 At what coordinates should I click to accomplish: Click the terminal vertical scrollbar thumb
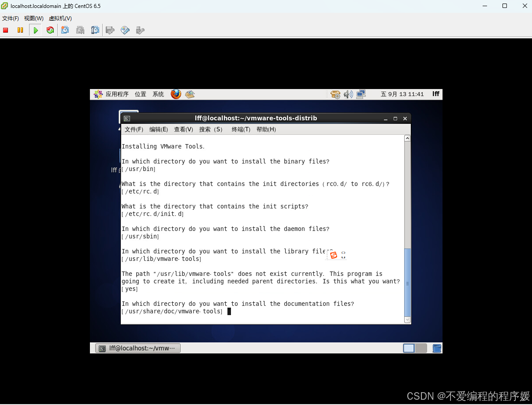[407, 282]
